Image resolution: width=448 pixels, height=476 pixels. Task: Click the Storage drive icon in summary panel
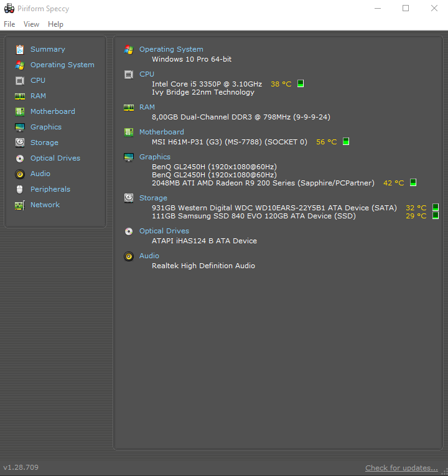129,198
